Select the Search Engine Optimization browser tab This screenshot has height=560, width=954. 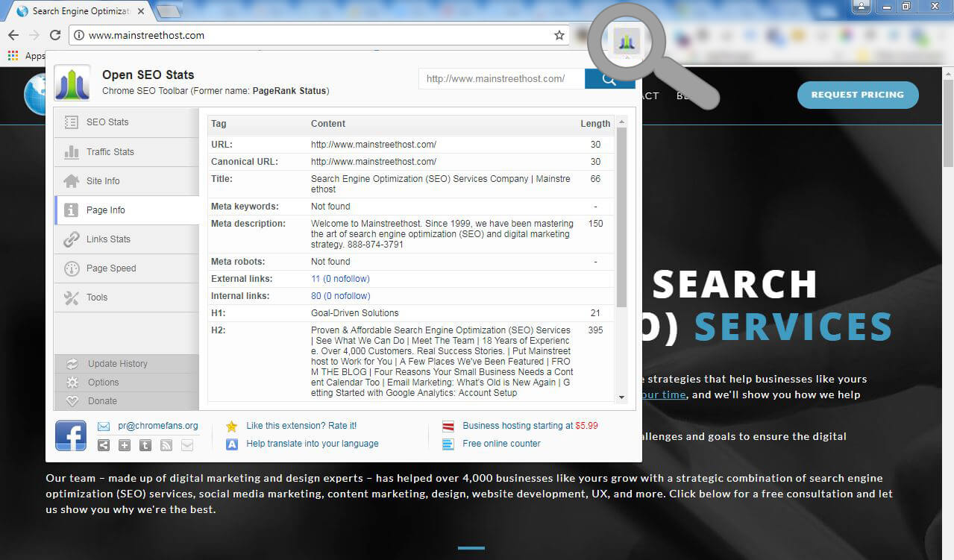click(81, 11)
